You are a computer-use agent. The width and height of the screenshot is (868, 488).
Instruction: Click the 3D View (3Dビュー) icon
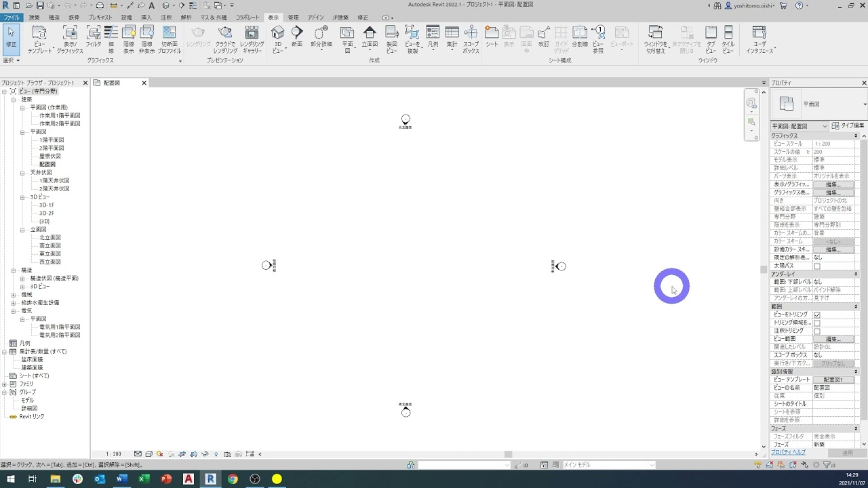(277, 39)
